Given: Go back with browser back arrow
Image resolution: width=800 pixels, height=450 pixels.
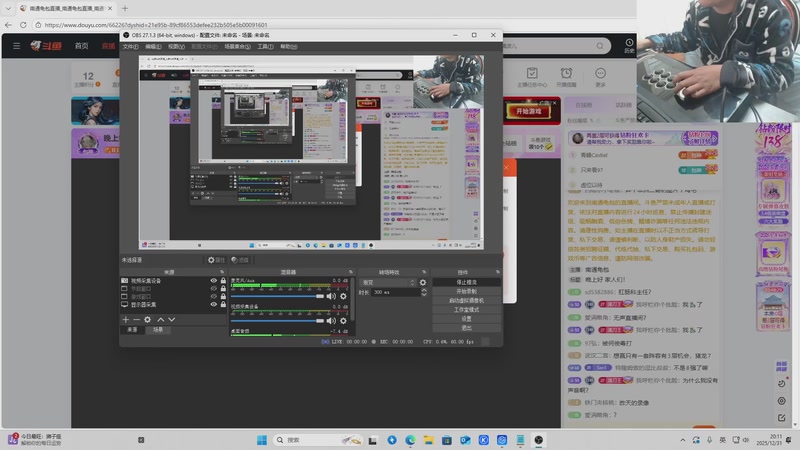Looking at the screenshot, I should point(8,24).
